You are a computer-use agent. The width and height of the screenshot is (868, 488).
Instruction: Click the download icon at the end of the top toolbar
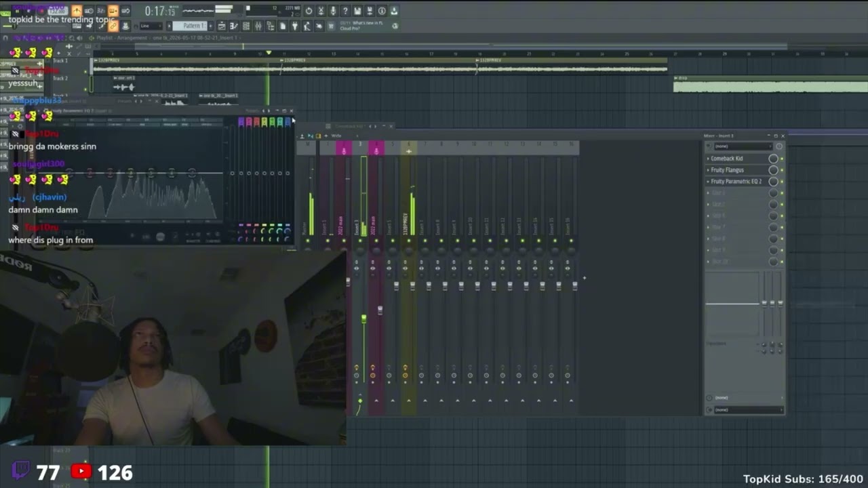394,11
